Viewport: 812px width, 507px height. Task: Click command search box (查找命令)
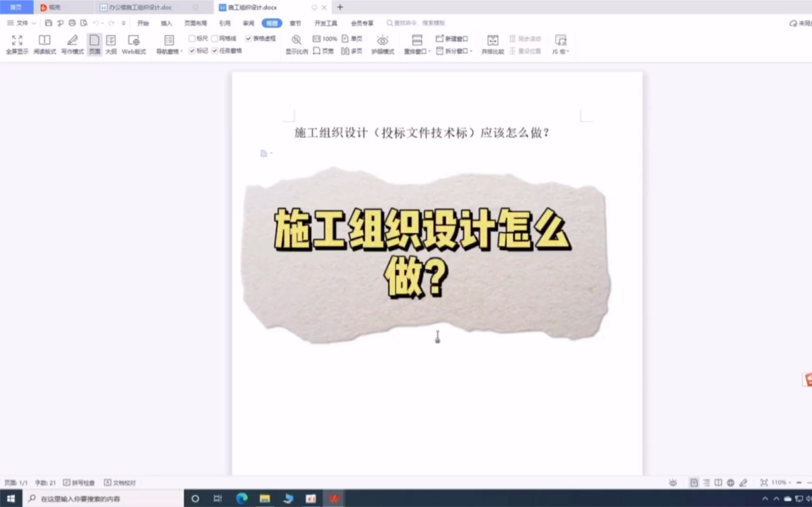pos(416,23)
